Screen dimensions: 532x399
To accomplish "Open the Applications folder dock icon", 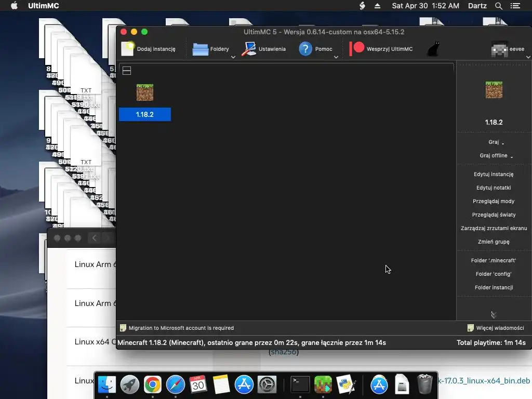I will [379, 385].
